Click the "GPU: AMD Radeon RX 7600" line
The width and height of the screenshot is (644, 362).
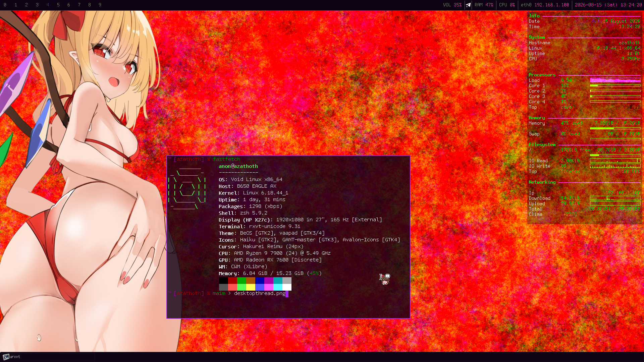click(270, 260)
